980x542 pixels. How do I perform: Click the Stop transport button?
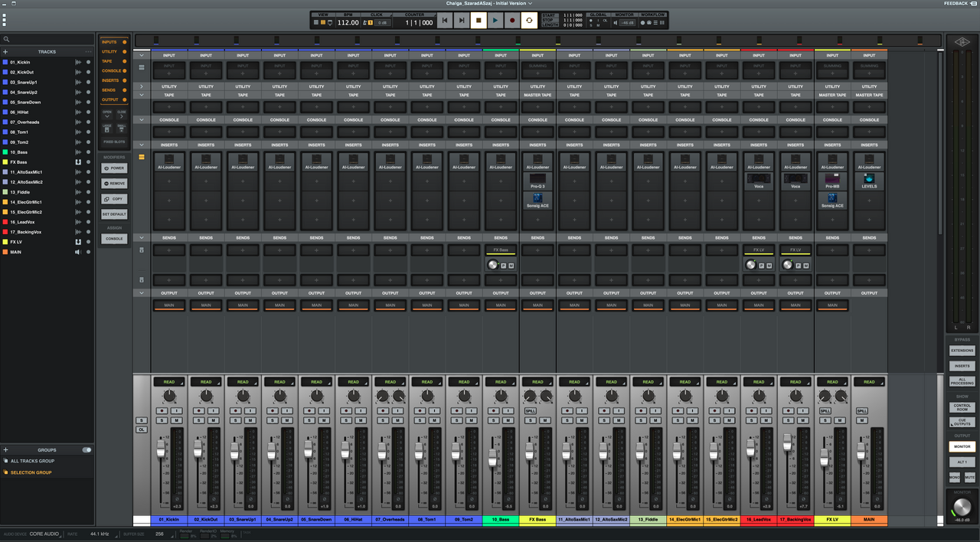click(x=478, y=21)
